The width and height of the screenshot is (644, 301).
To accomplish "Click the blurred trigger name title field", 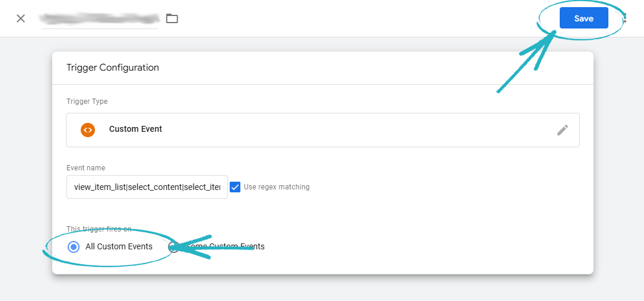I will point(99,18).
